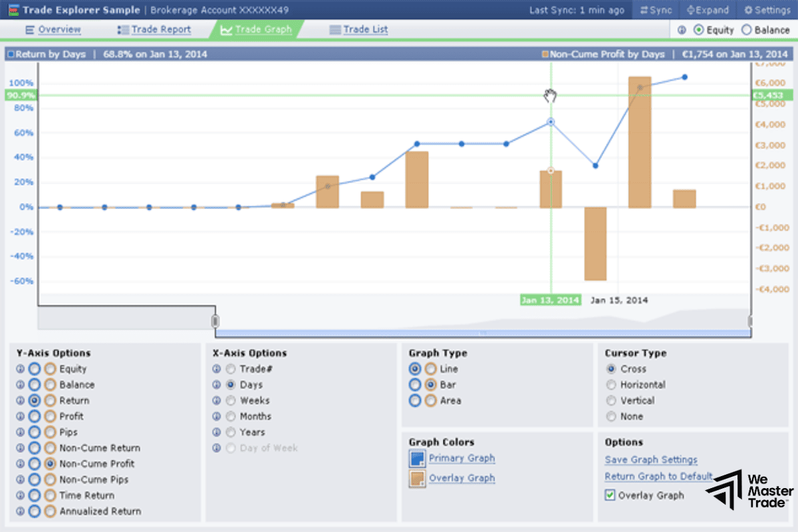The image size is (798, 532).
Task: Select Weeks for the X-axis
Action: point(231,400)
